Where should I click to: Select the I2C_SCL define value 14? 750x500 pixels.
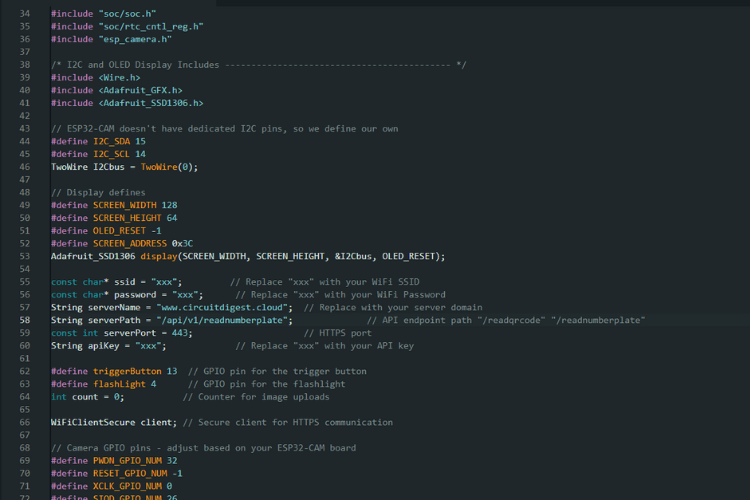pyautogui.click(x=140, y=154)
